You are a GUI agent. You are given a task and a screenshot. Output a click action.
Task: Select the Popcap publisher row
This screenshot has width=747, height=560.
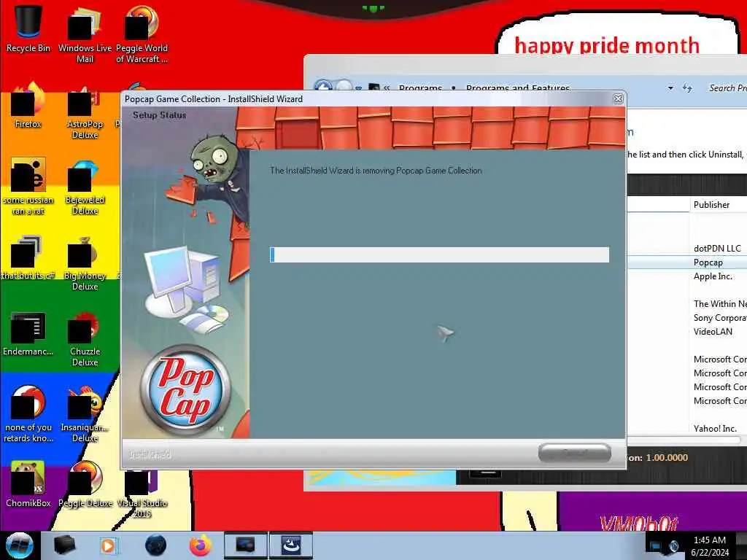coord(687,262)
